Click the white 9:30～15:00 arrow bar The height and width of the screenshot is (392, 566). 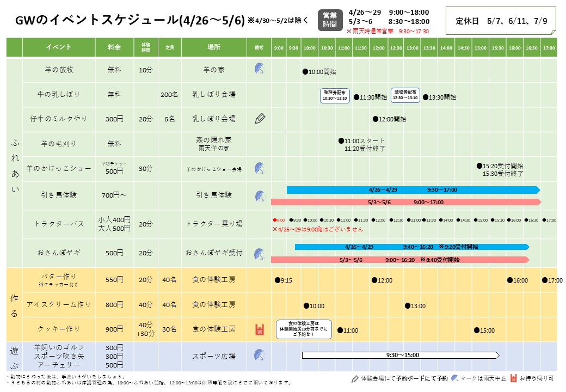(400, 356)
